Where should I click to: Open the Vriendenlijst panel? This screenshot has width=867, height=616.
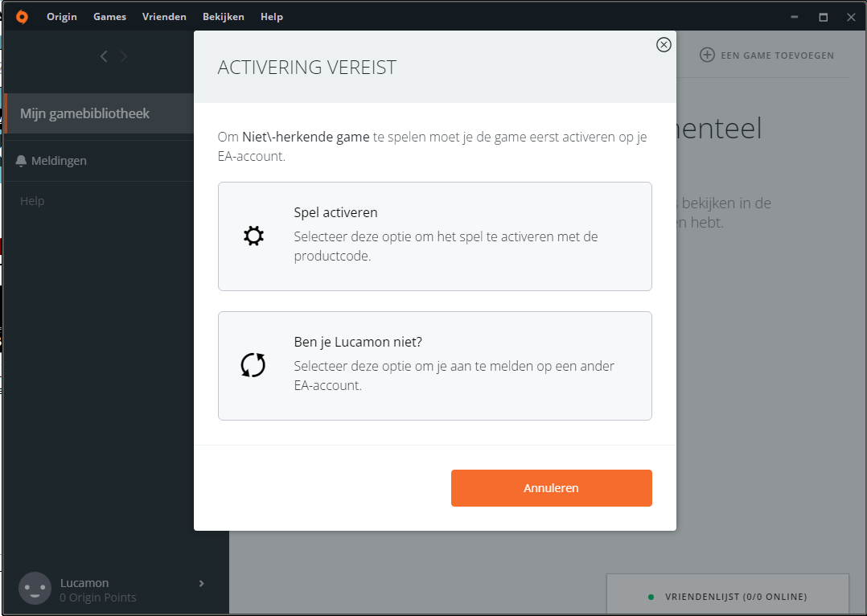728,595
